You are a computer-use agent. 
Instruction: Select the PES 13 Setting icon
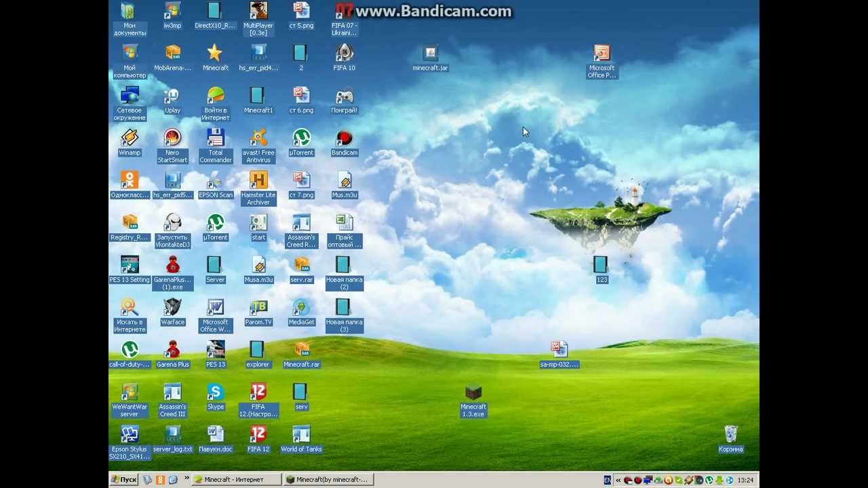(130, 265)
